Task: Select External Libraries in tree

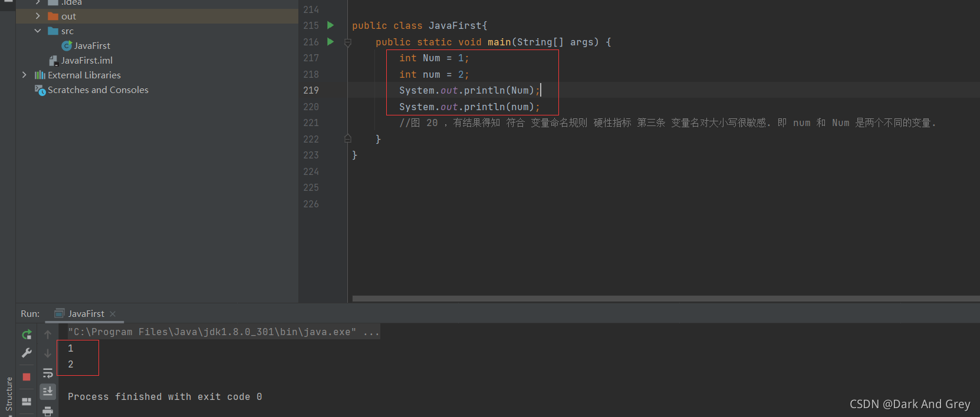Action: (84, 75)
